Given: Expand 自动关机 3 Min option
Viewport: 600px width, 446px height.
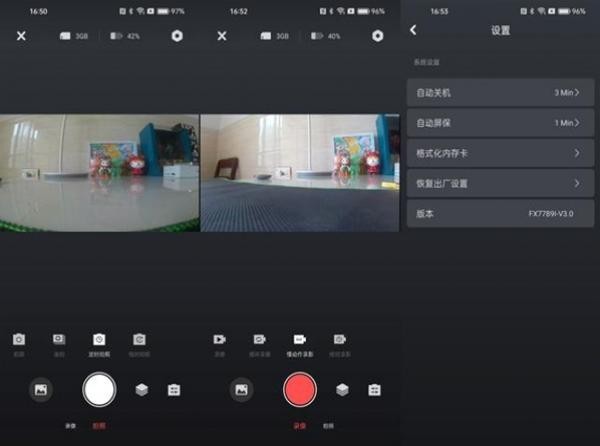Looking at the screenshot, I should click(500, 92).
